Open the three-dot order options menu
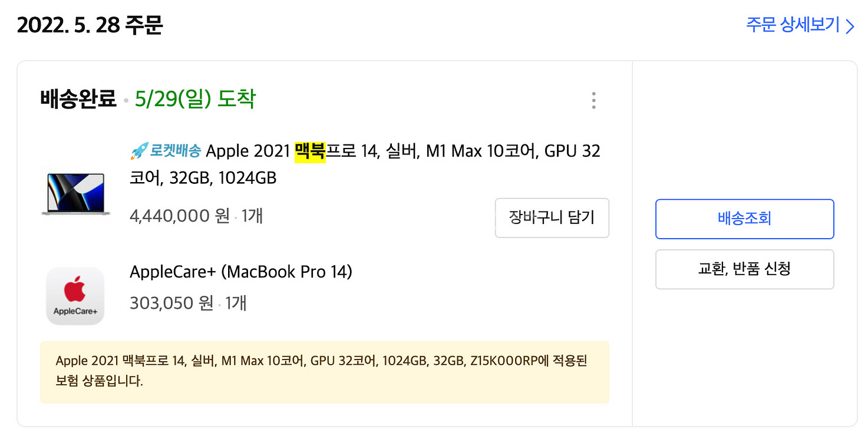Image resolution: width=868 pixels, height=442 pixels. tap(593, 101)
